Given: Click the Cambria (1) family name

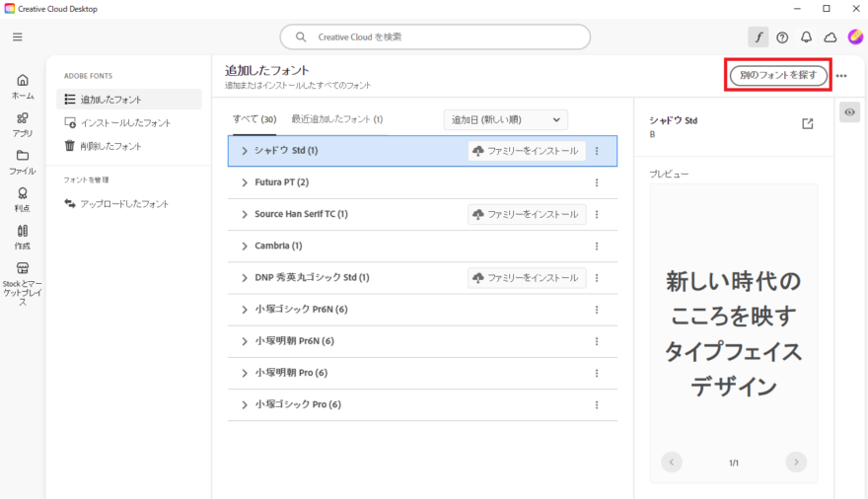Looking at the screenshot, I should (x=278, y=246).
